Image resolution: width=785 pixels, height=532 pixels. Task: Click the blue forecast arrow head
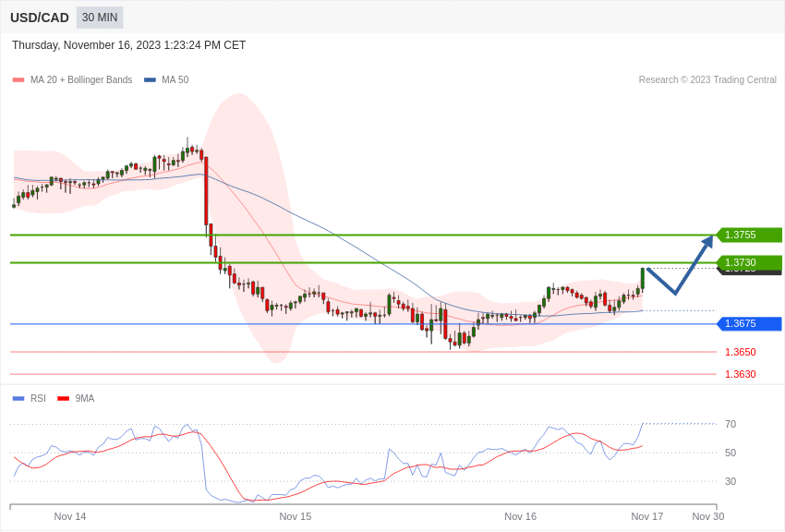707,241
